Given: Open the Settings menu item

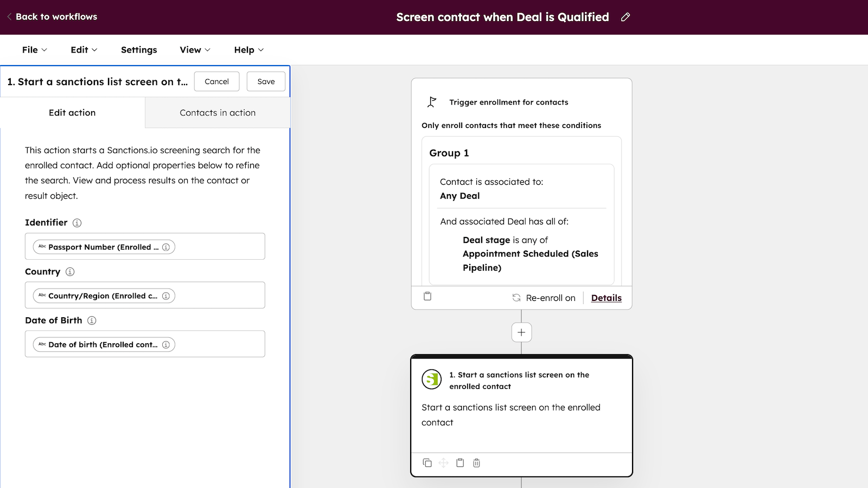Looking at the screenshot, I should point(138,49).
